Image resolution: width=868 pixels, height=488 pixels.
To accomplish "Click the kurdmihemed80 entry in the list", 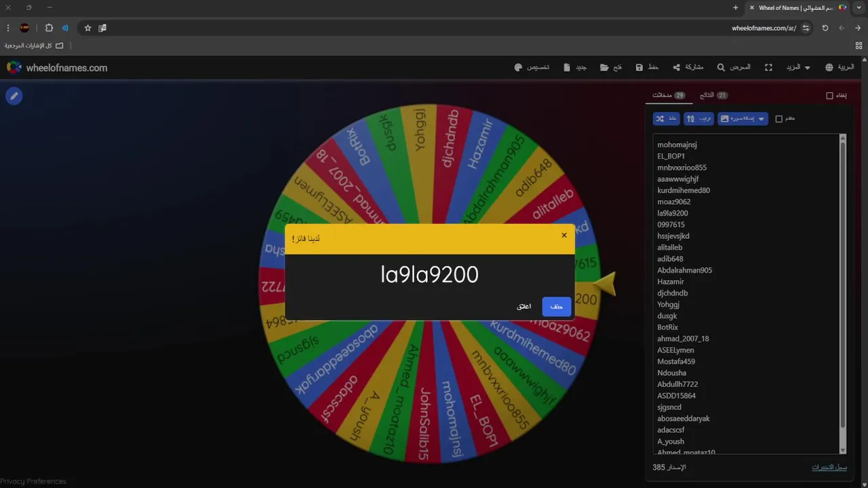I will click(684, 190).
